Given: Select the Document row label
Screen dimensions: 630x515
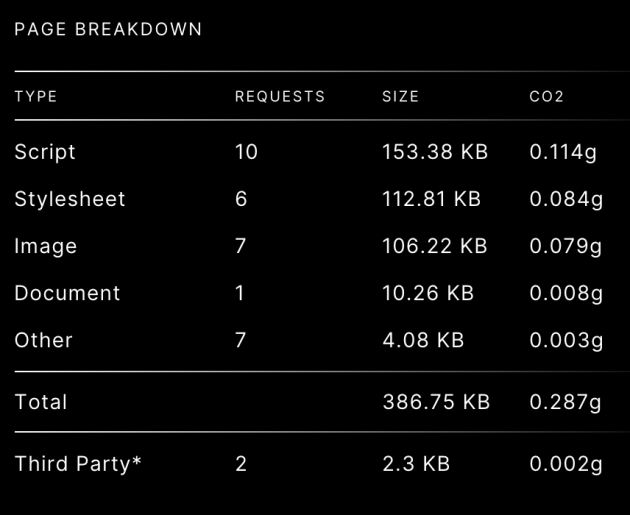Looking at the screenshot, I should pos(67,293).
